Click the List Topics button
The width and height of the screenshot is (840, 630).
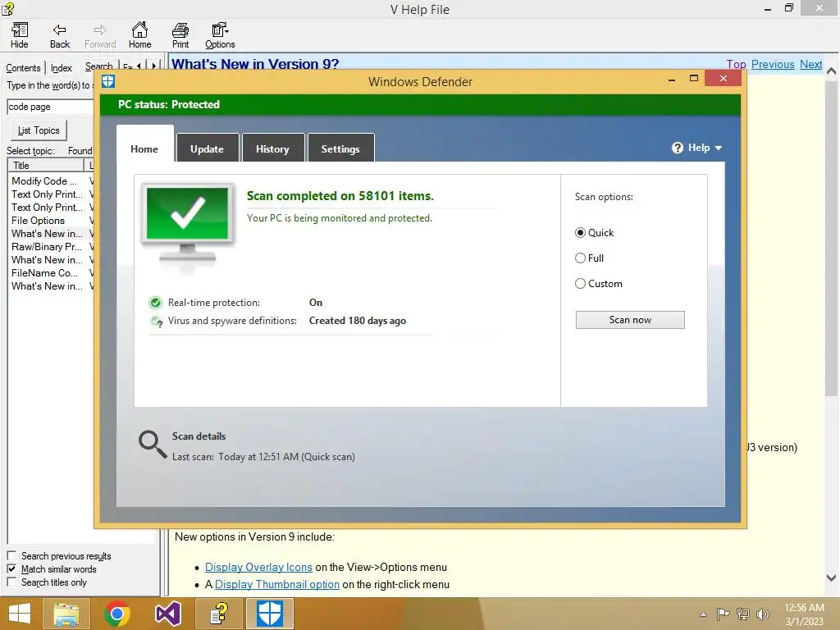39,130
